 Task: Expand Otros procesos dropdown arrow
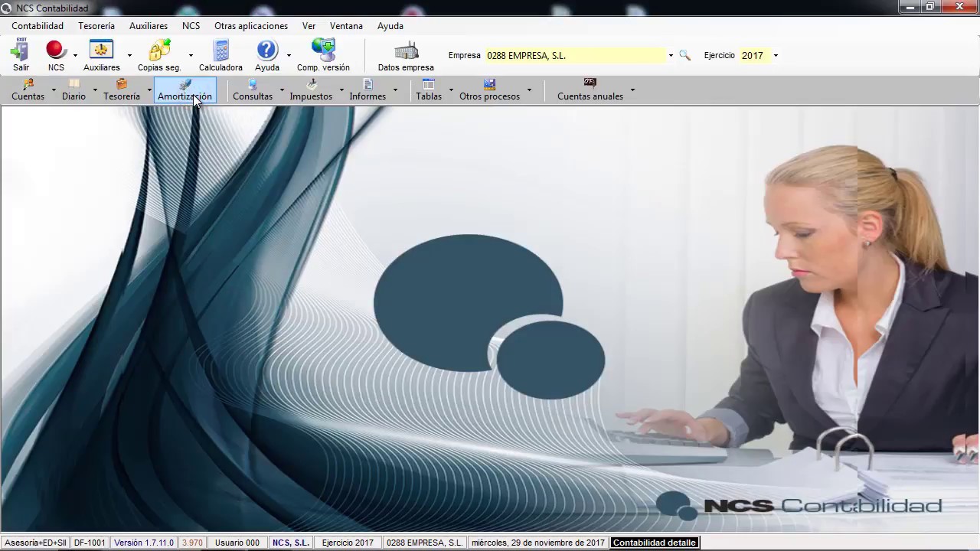click(x=529, y=90)
